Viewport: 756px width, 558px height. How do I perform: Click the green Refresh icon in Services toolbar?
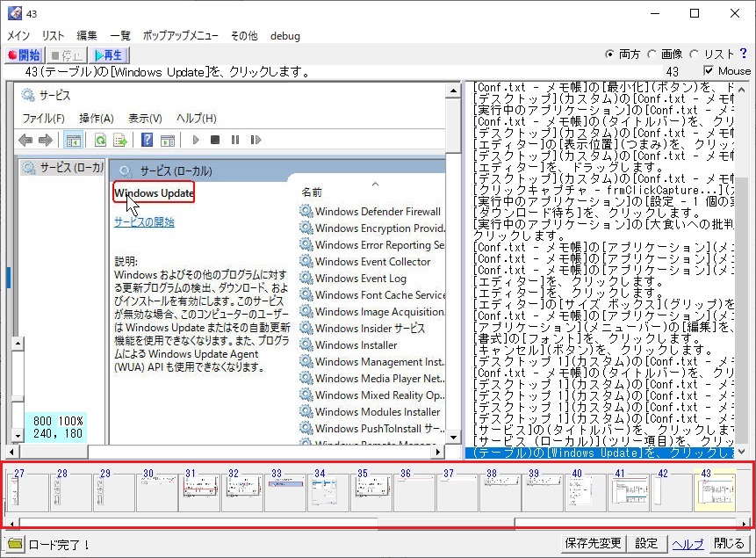pyautogui.click(x=100, y=140)
